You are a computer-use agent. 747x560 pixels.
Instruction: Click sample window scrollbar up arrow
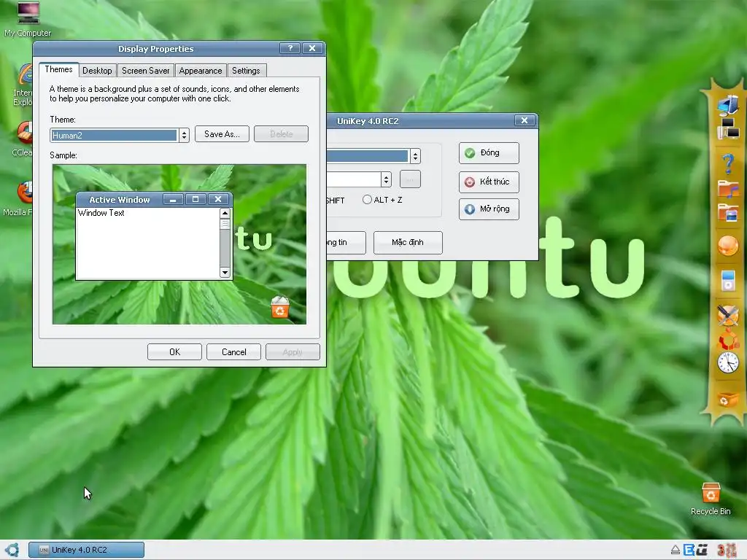pos(225,213)
